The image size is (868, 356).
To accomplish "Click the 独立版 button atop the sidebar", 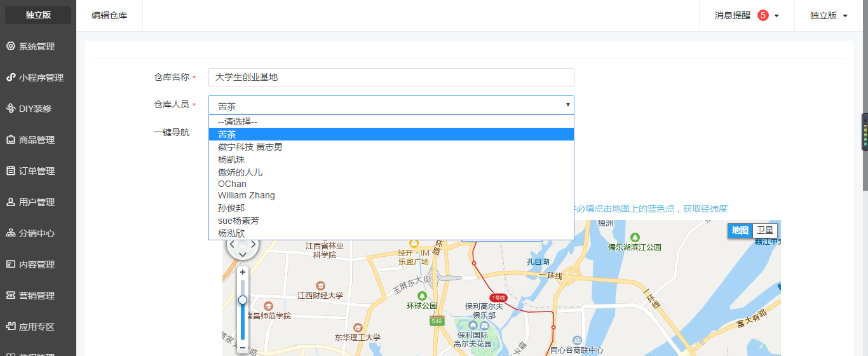I will tap(38, 15).
